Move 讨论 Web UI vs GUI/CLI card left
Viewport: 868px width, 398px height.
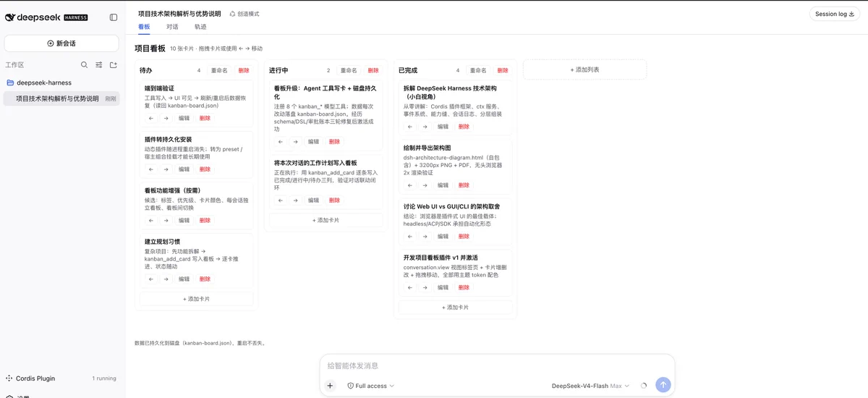click(x=410, y=237)
